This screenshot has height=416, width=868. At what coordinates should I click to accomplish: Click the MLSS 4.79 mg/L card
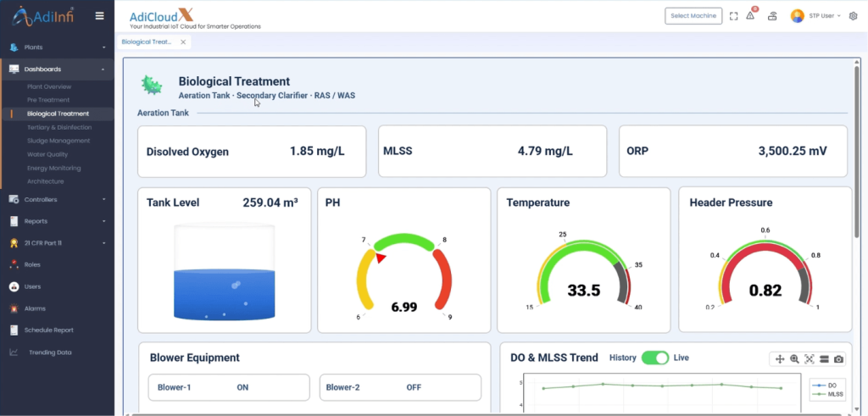tap(492, 152)
